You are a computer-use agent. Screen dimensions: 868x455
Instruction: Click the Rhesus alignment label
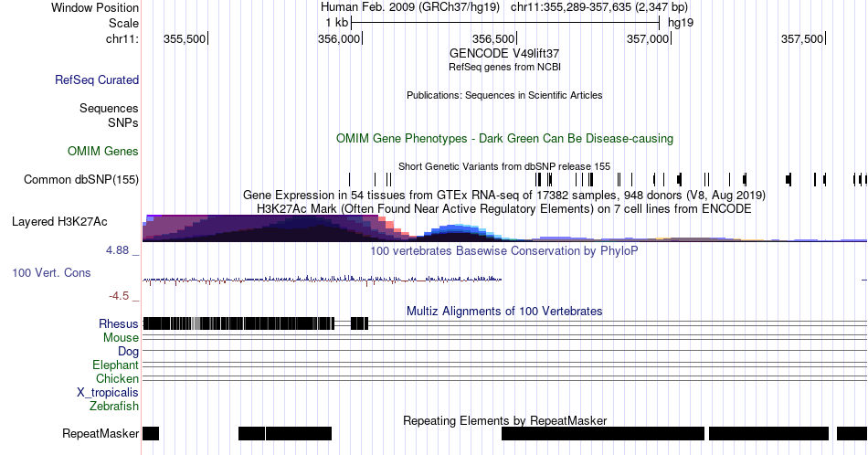pos(119,323)
